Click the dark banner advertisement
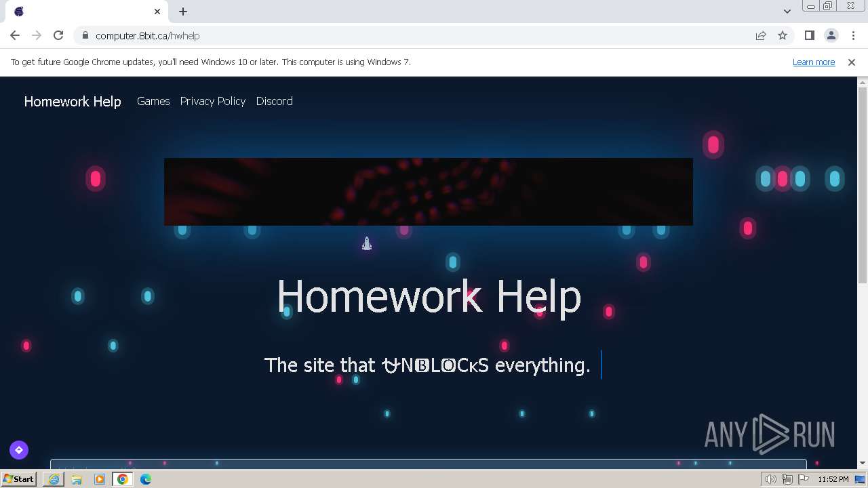 (x=429, y=192)
